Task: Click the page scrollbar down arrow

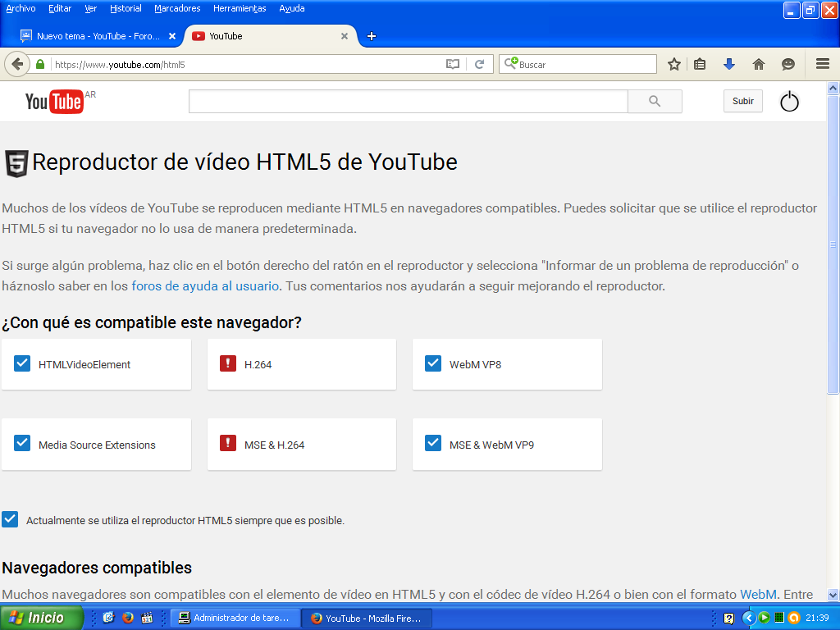Action: 833,595
